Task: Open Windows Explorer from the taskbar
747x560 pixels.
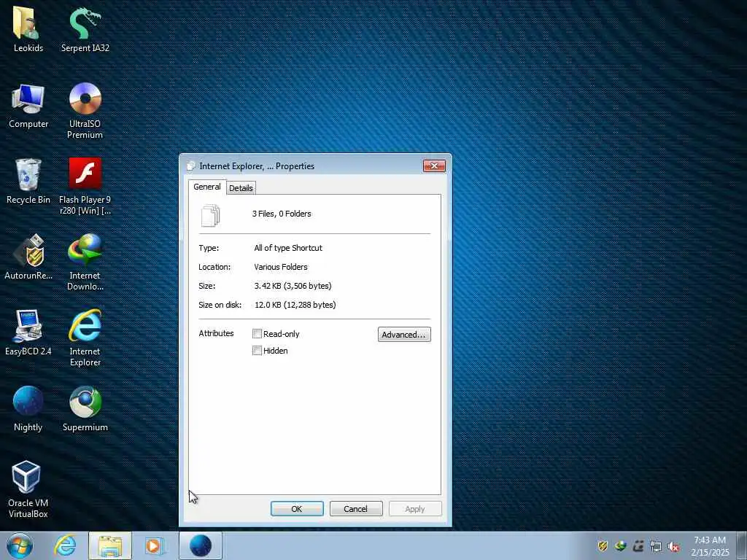Action: [110, 545]
